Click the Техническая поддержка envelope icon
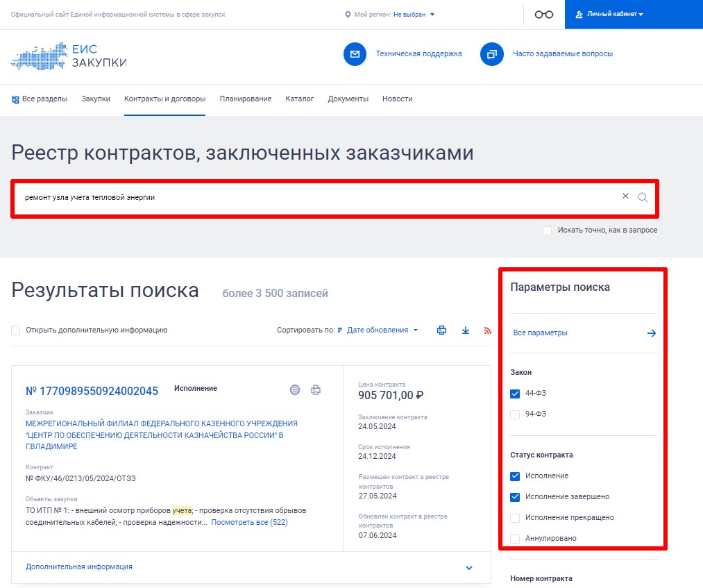 pos(355,54)
